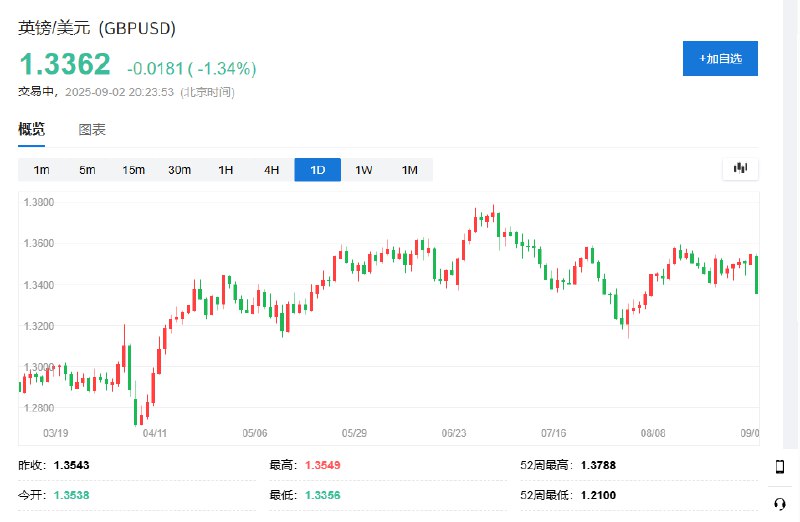The width and height of the screenshot is (800, 522).
Task: Click the 1.3200 y-axis label
Action: (39, 326)
